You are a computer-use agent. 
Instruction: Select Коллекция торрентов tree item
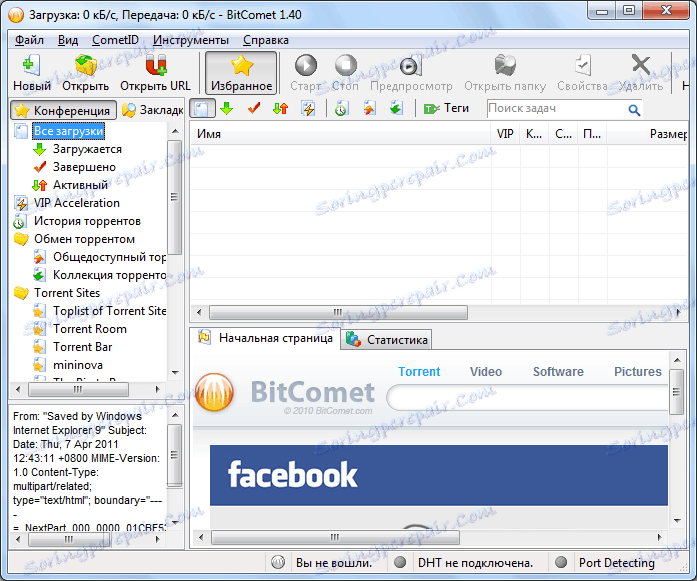109,275
